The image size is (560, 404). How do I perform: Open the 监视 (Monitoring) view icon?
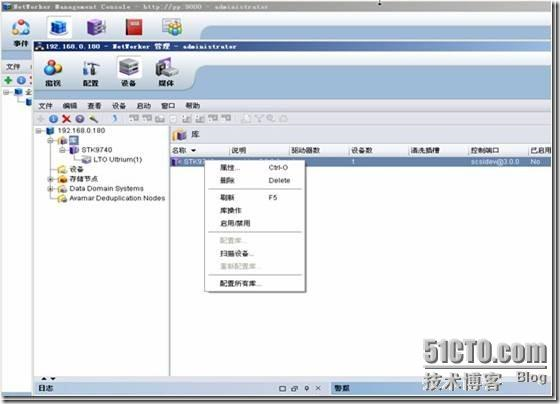point(53,73)
